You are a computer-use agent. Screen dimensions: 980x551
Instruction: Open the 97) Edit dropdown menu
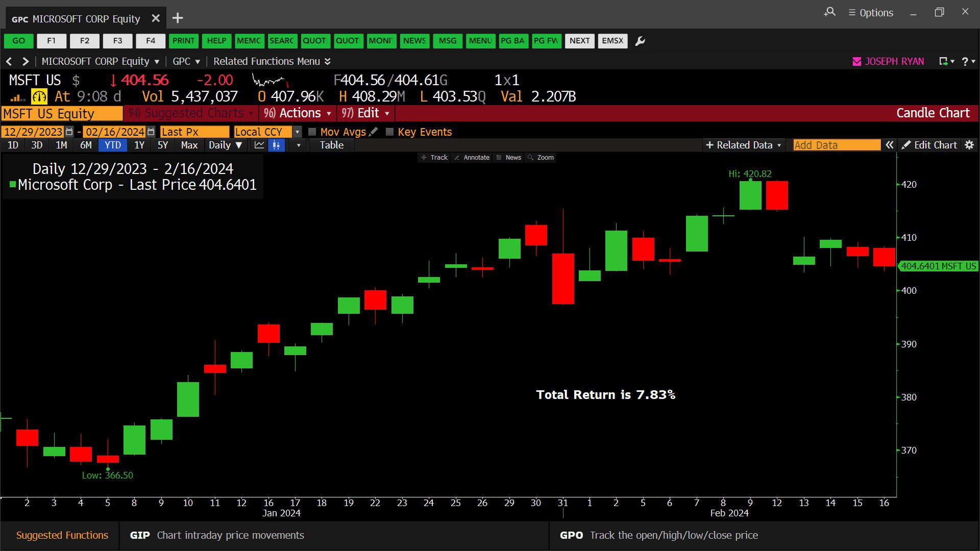[365, 113]
